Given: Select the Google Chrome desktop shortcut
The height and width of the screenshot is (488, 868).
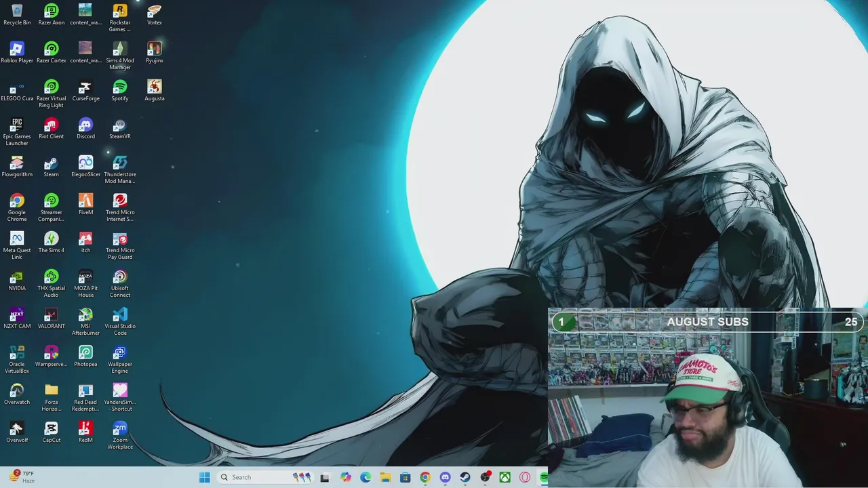Looking at the screenshot, I should click(x=17, y=208).
